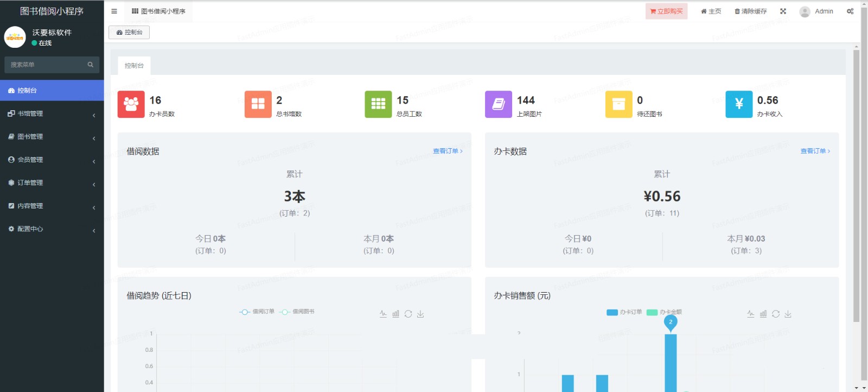
Task: Expand the 会员管理 sidebar menu
Action: pyautogui.click(x=52, y=160)
